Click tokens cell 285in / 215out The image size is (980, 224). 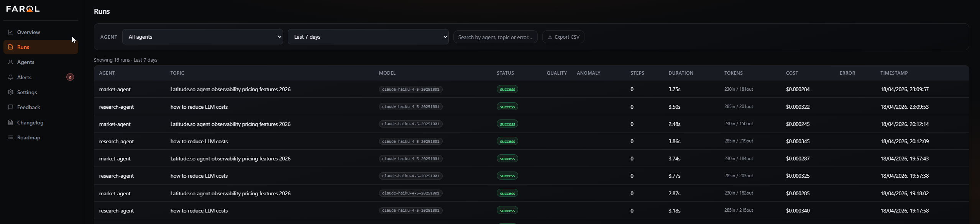pyautogui.click(x=739, y=210)
